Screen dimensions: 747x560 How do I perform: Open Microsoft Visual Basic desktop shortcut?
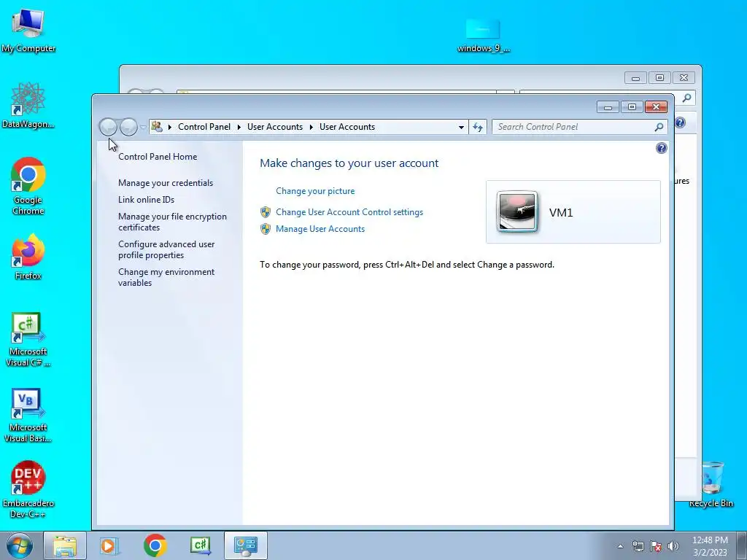[x=28, y=415]
